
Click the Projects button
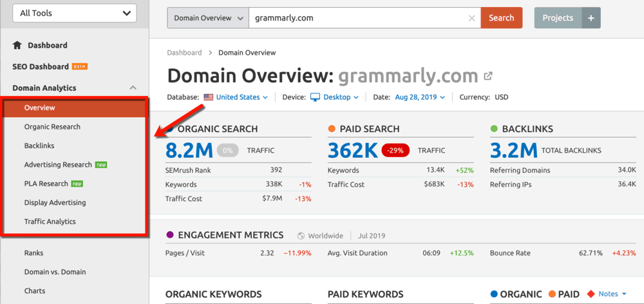click(558, 18)
